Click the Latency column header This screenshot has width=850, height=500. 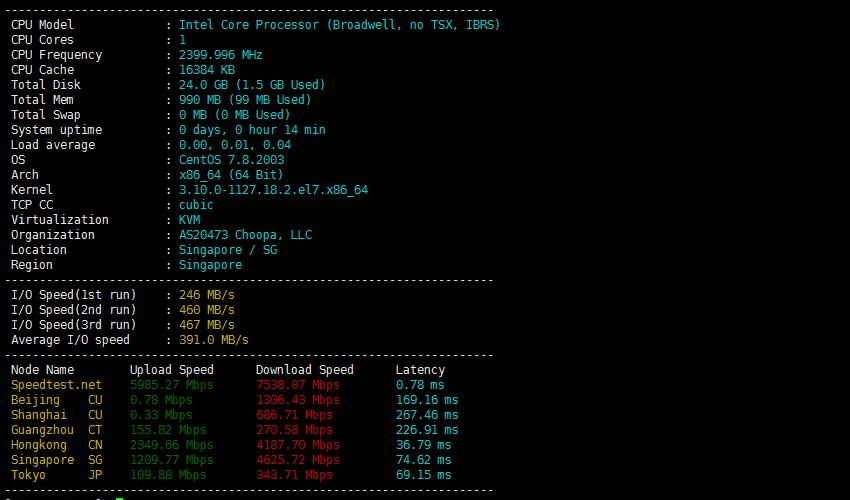point(420,370)
